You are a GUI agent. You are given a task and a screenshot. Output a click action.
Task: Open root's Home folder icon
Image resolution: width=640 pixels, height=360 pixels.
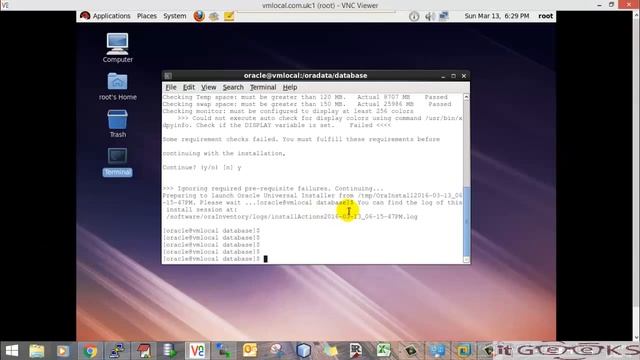tap(118, 86)
